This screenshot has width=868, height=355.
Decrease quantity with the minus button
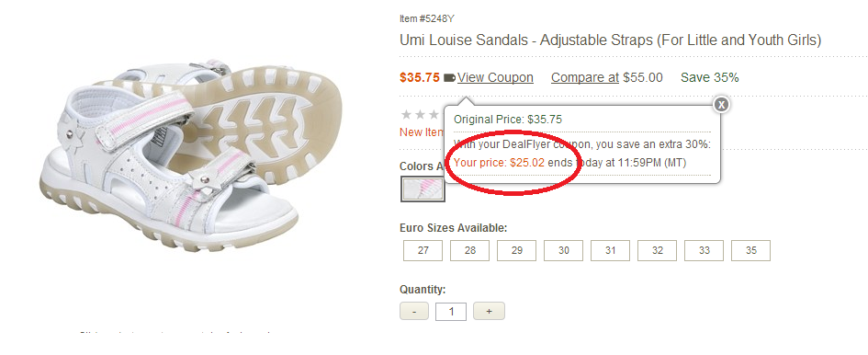point(414,311)
